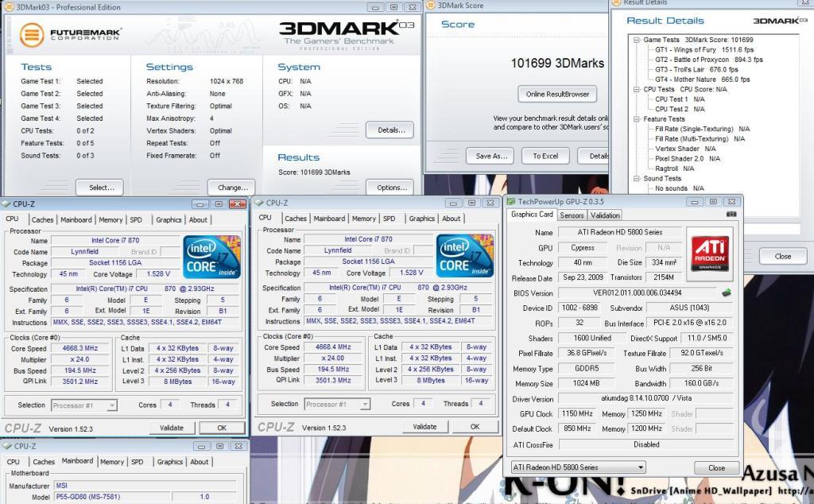
Task: Open the Online ResultBrowser
Action: coord(557,94)
